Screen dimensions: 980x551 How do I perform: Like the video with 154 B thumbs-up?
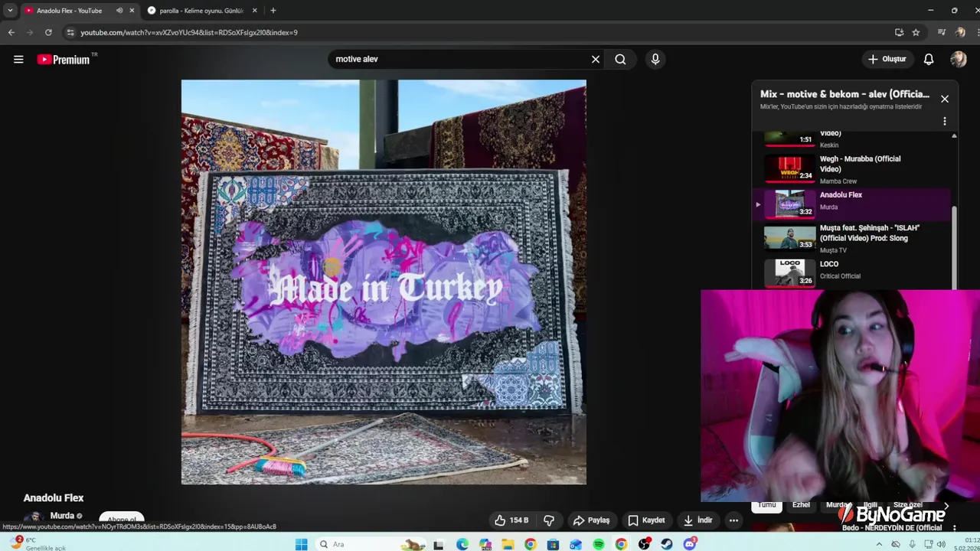pyautogui.click(x=511, y=520)
